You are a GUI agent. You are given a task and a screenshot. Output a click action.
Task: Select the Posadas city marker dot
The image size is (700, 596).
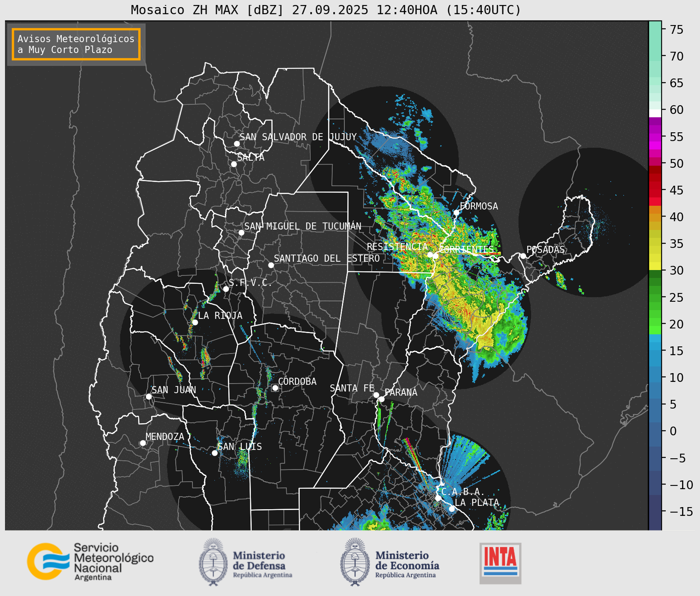pos(523,256)
